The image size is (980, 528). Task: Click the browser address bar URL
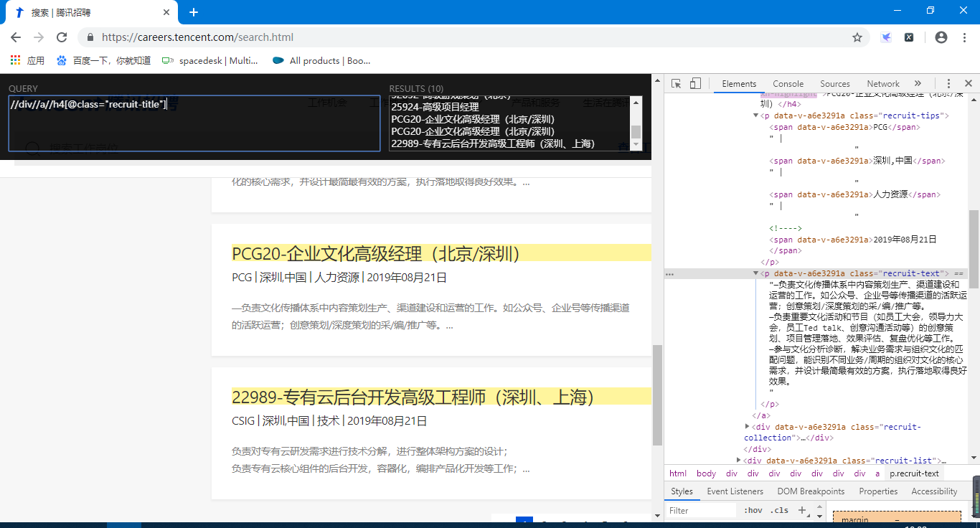click(197, 37)
